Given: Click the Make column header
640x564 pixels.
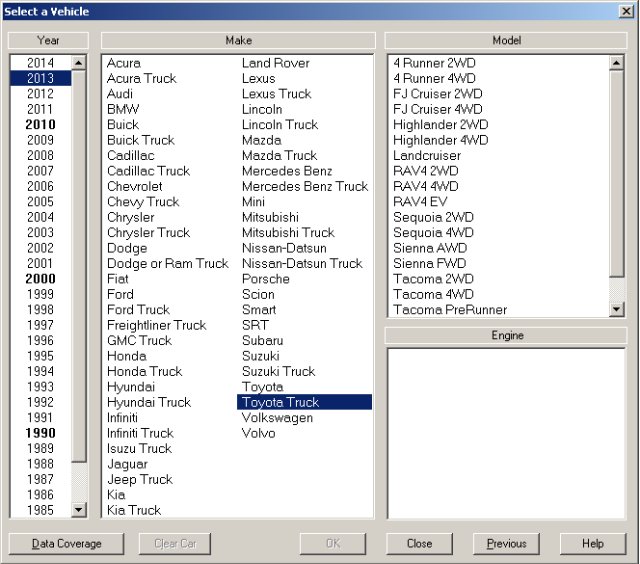Looking at the screenshot, I should point(238,40).
